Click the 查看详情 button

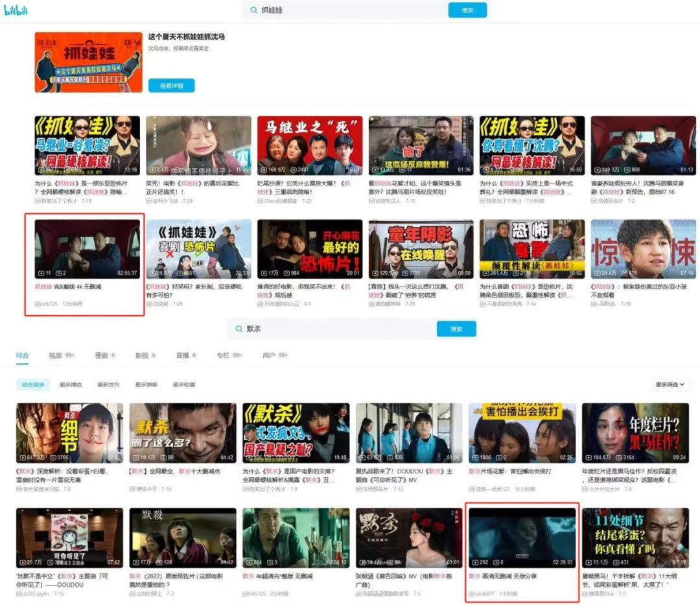(171, 86)
